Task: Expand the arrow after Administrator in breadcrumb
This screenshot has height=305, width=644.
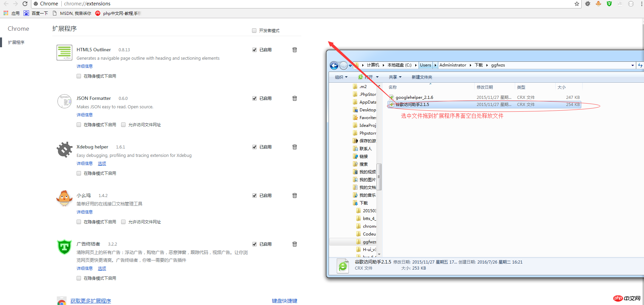Action: click(x=470, y=65)
